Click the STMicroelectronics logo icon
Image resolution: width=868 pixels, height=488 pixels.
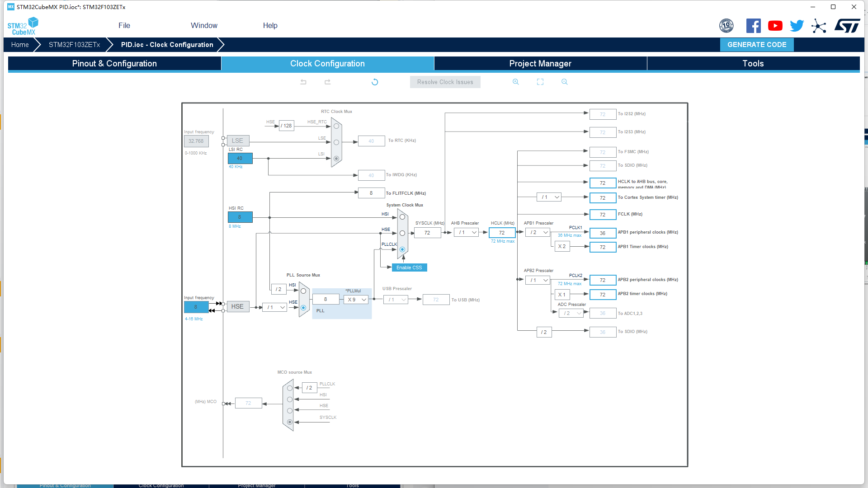[847, 26]
